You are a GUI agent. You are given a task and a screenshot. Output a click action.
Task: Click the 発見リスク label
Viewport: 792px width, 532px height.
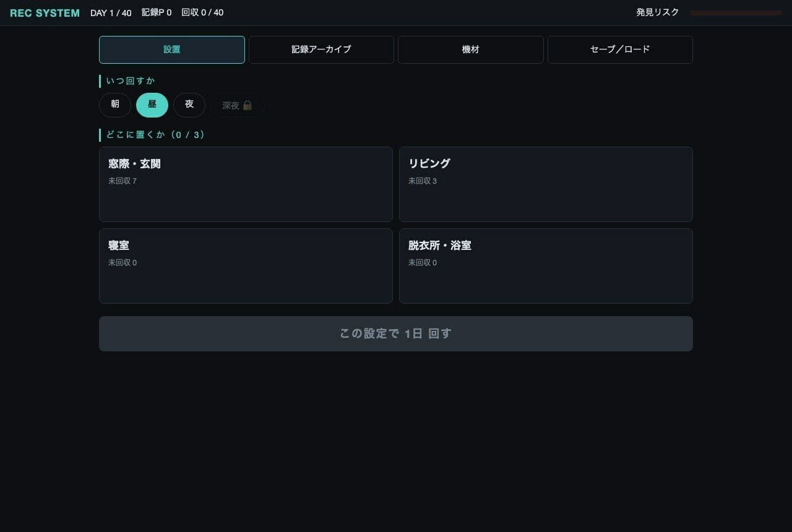(658, 12)
